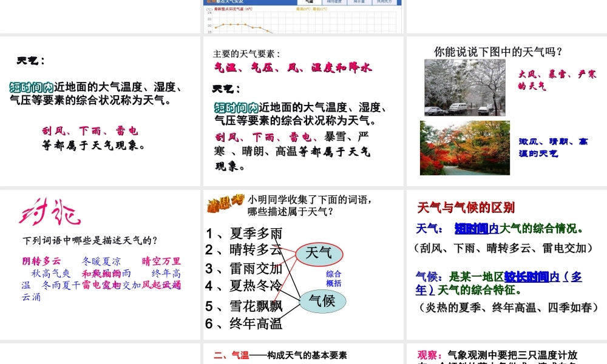
Task: Click highlighted "短时间内" on the left slide
Action: [x=32, y=87]
